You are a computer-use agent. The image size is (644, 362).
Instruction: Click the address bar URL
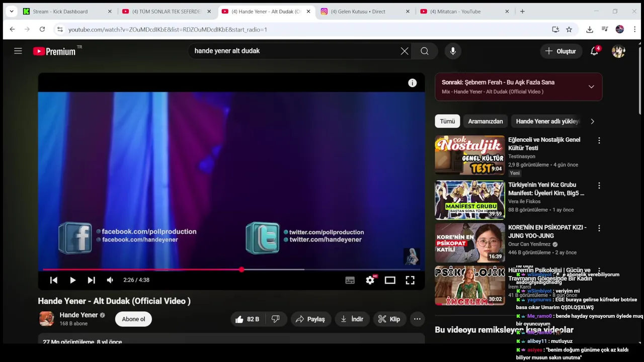[x=168, y=29]
